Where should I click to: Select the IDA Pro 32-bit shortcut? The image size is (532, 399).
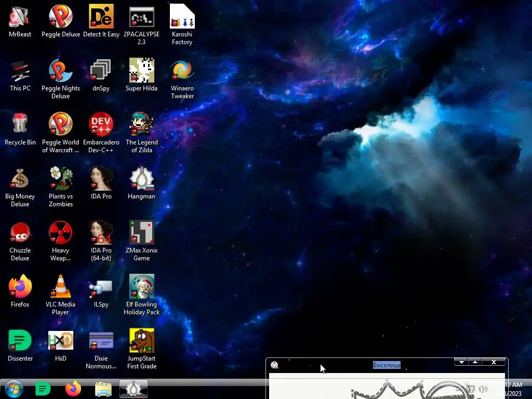[101, 183]
